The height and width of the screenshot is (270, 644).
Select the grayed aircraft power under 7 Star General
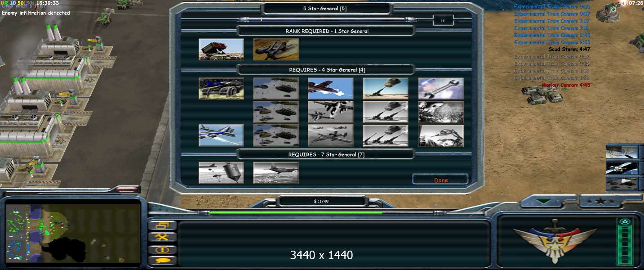pyautogui.click(x=276, y=173)
